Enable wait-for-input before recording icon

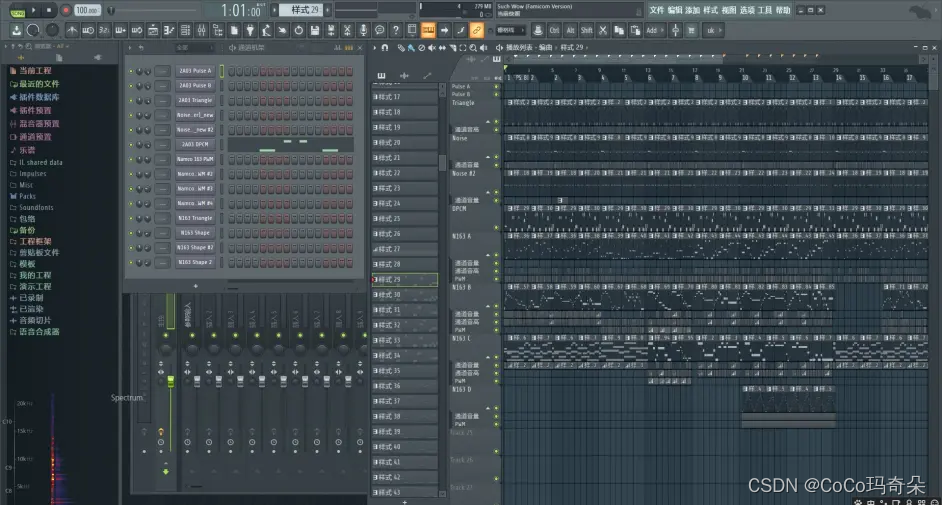click(x=88, y=30)
